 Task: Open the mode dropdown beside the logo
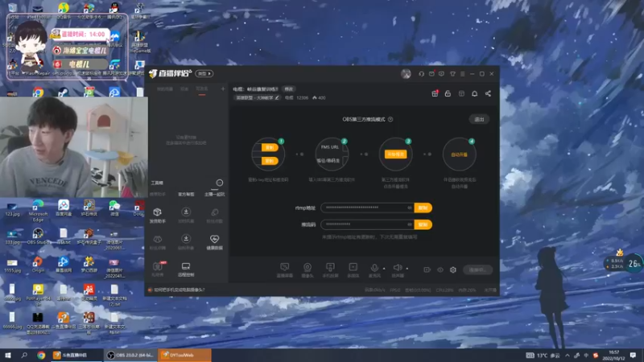tap(204, 74)
